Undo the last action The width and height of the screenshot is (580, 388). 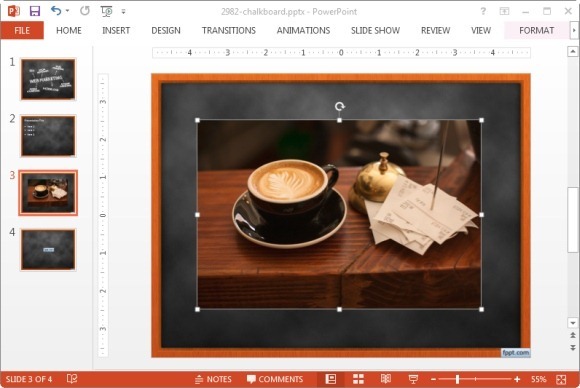coord(56,11)
